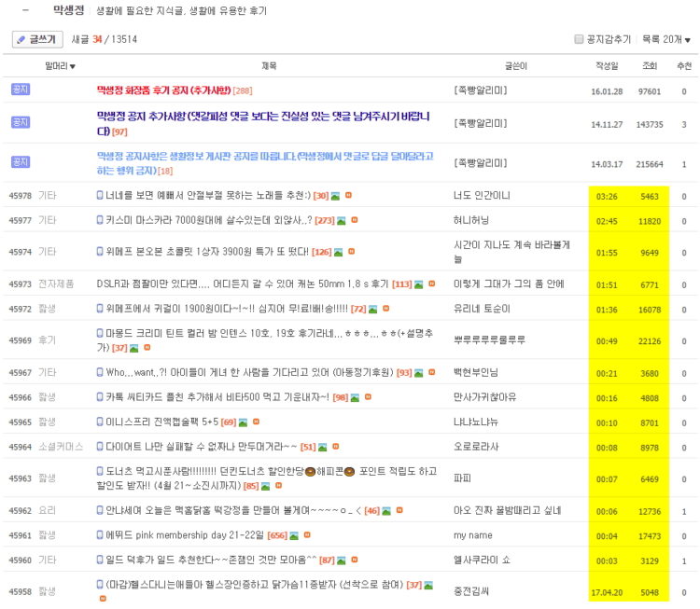Click the document icon of post 45978

coord(100,195)
